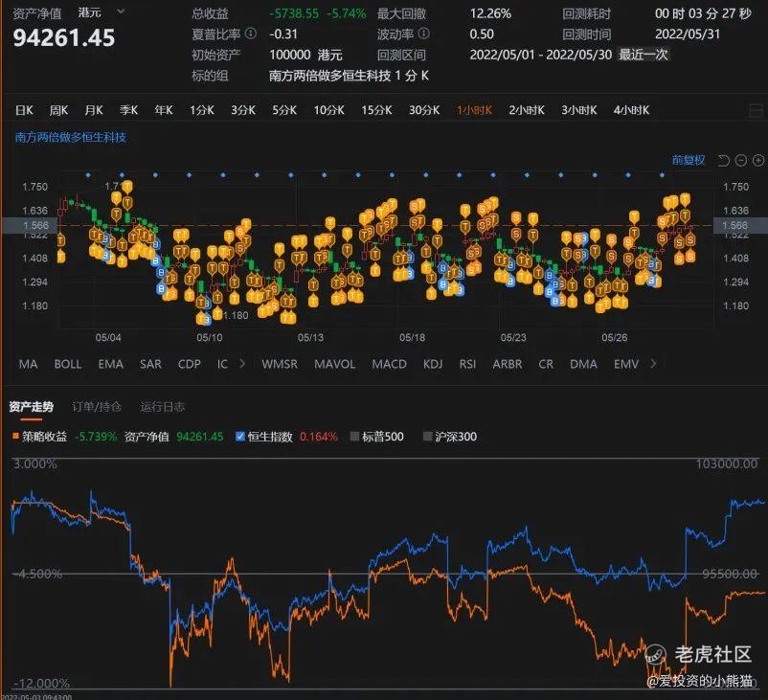The image size is (768, 700).
Task: Switch to 周K period
Action: click(x=58, y=110)
